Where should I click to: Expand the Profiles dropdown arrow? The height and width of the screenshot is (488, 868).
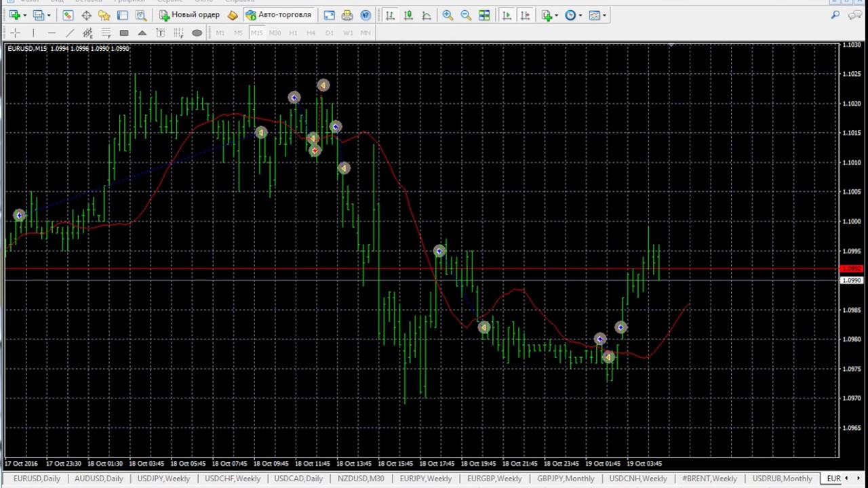pyautogui.click(x=50, y=15)
